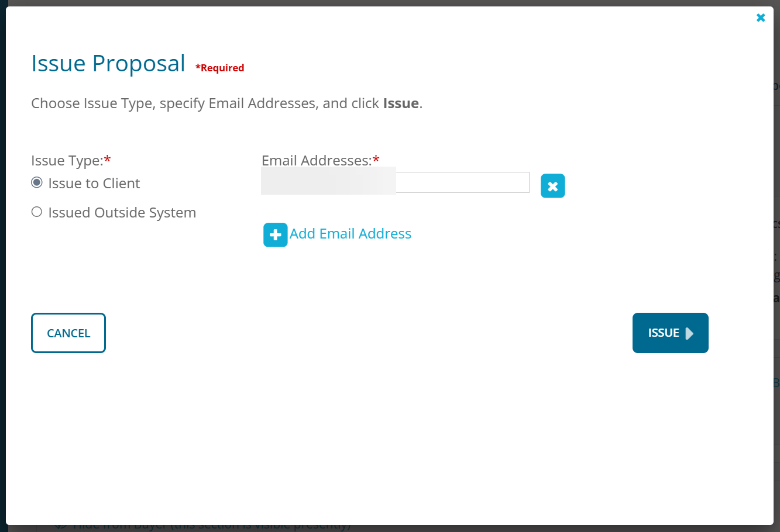
Task: Click the "Issue Type:" label
Action: click(x=67, y=161)
